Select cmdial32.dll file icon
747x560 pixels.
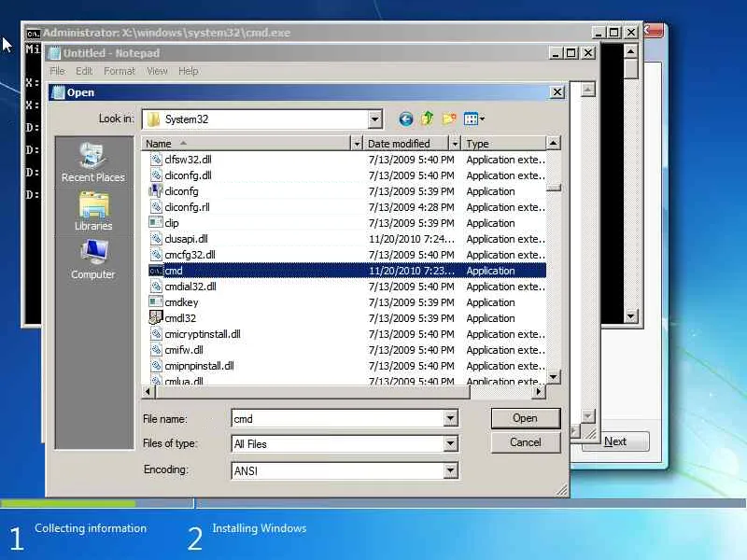click(x=156, y=287)
